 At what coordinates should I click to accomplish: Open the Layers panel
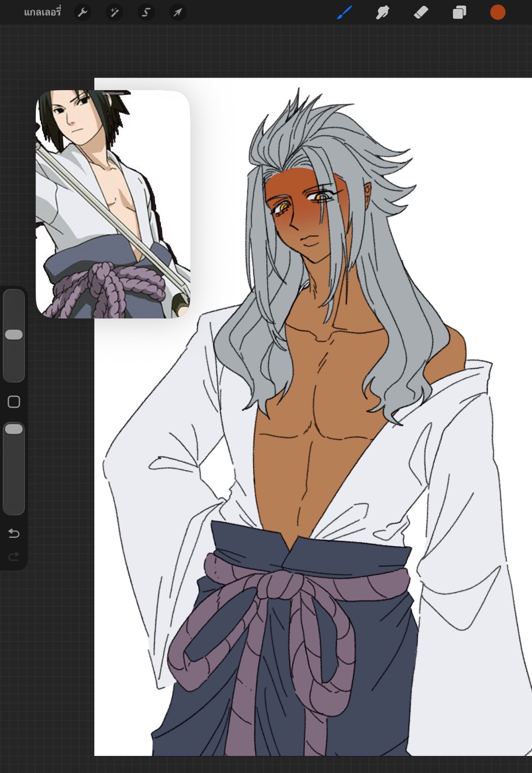pyautogui.click(x=459, y=12)
